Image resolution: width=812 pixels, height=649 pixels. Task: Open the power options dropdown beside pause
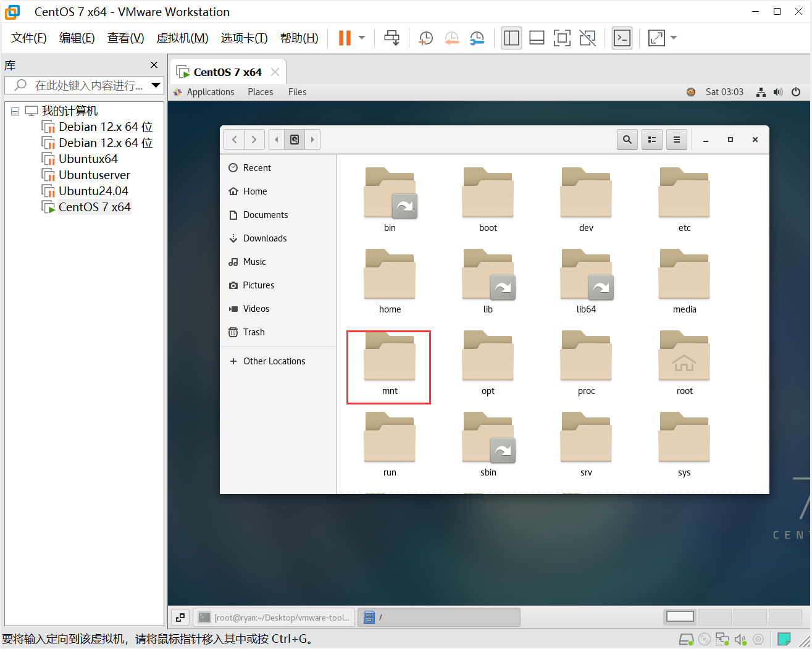362,38
